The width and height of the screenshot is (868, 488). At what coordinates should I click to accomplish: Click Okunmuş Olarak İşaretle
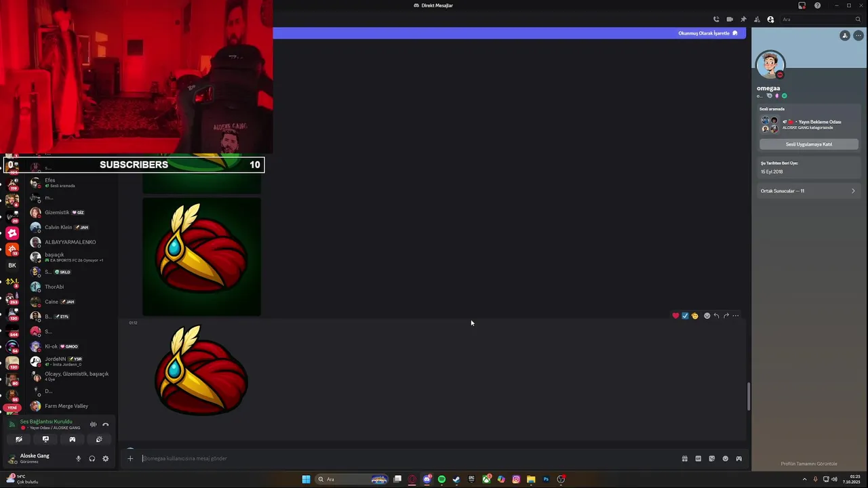[707, 33]
